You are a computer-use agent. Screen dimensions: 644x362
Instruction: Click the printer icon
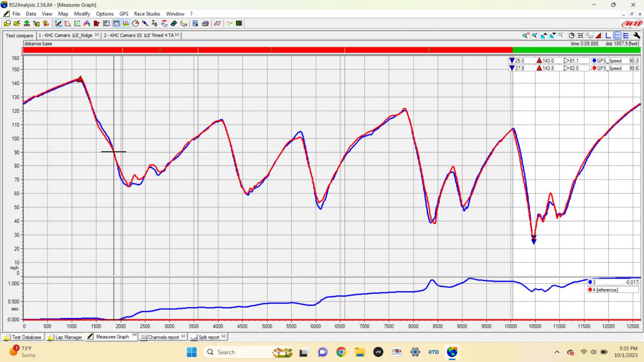point(206,23)
